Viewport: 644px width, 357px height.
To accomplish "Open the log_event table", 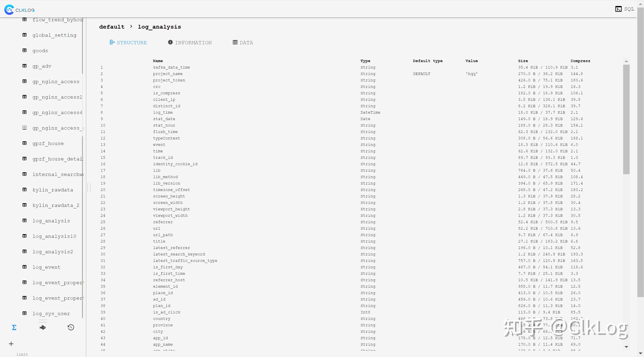I will 46,267.
